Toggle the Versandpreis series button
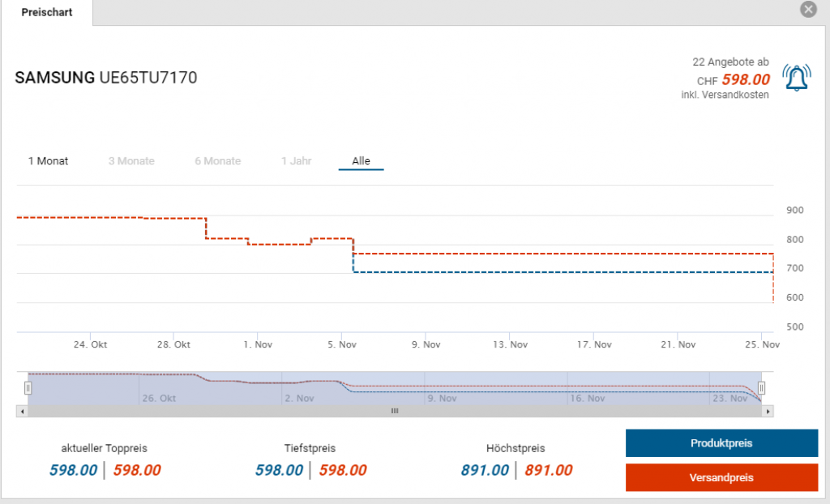 (x=721, y=477)
